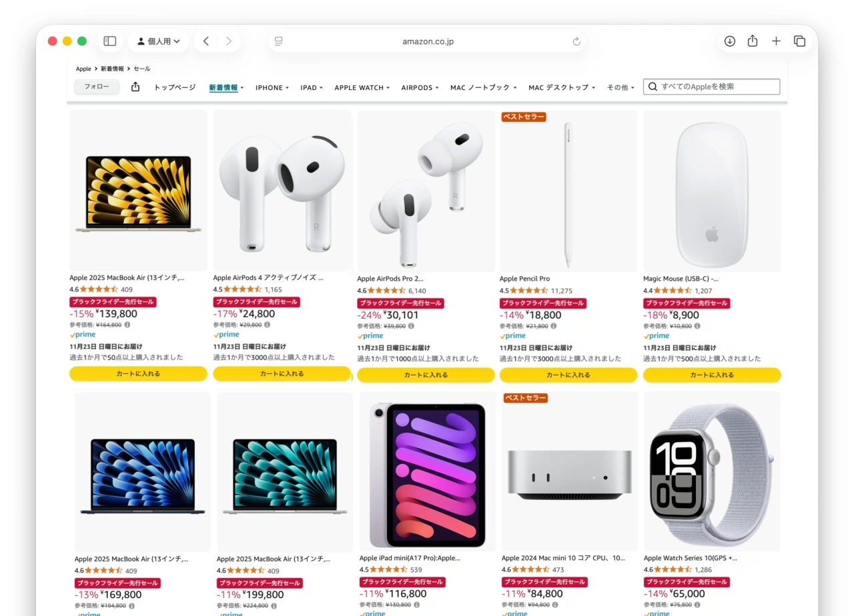This screenshot has height=616, width=854.
Task: Click the Safari share icon in toolbar
Action: [x=753, y=41]
